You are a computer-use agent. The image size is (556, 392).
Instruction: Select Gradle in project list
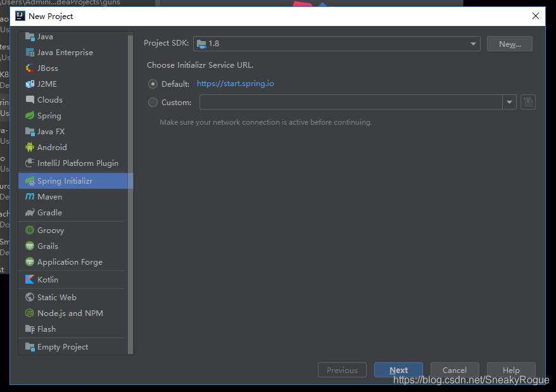tap(72, 213)
